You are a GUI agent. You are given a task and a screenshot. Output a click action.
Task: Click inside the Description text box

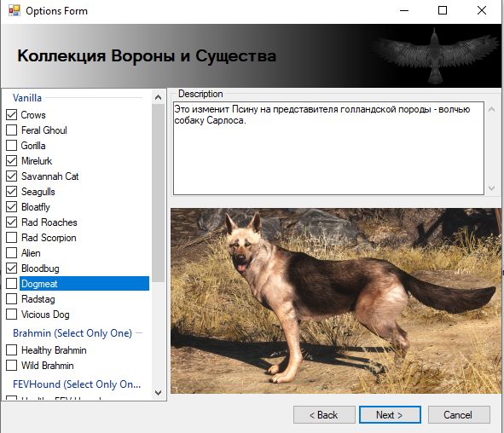tap(328, 148)
